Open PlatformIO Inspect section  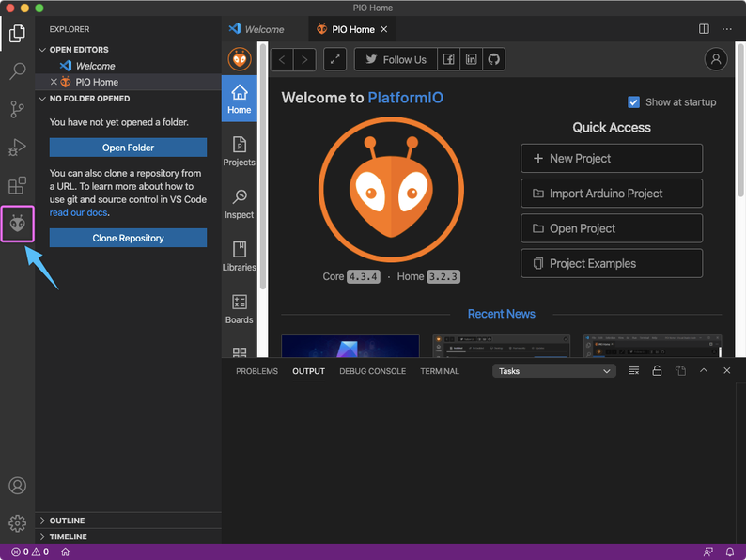click(x=240, y=203)
